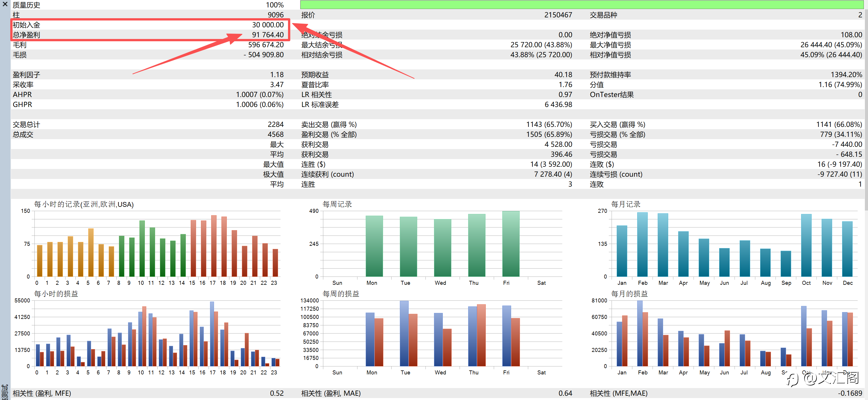
Task: Click the vertical 测试 panel label
Action: click(x=5, y=392)
